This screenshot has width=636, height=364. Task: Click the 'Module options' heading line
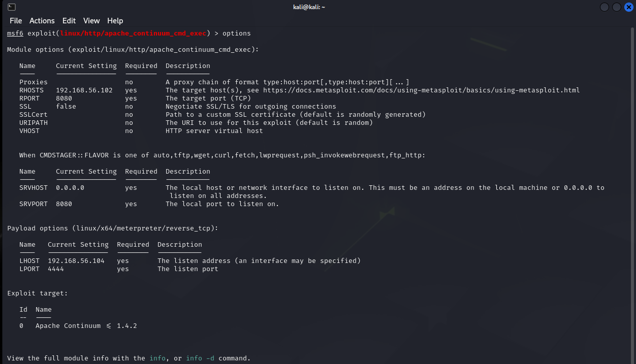[x=133, y=50]
